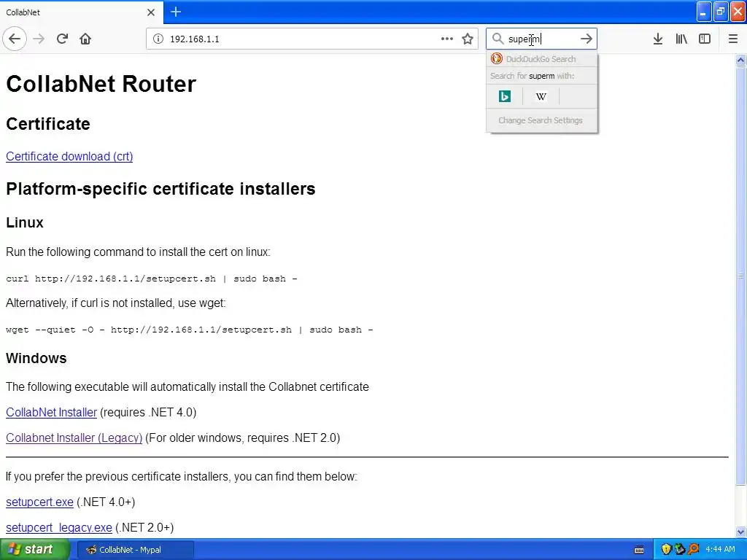Click the search magnifier icon
This screenshot has height=560, width=747.
point(498,39)
